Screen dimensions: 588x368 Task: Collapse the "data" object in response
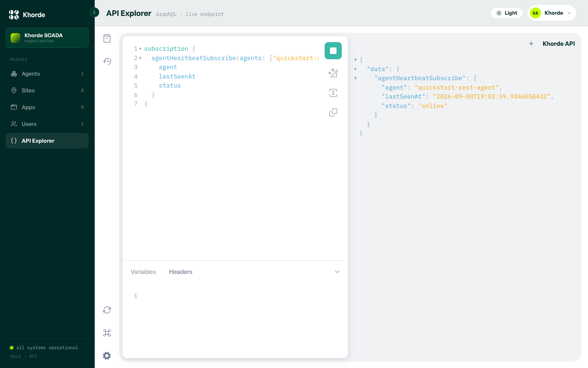(x=355, y=69)
